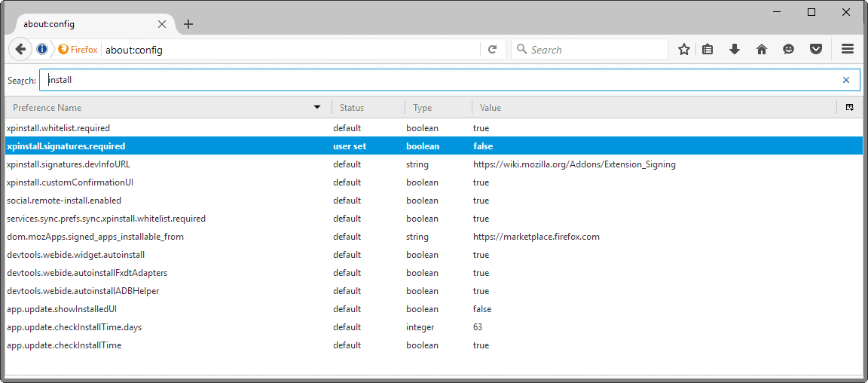Click 'false' value of xpinstall.signatures.required

483,146
